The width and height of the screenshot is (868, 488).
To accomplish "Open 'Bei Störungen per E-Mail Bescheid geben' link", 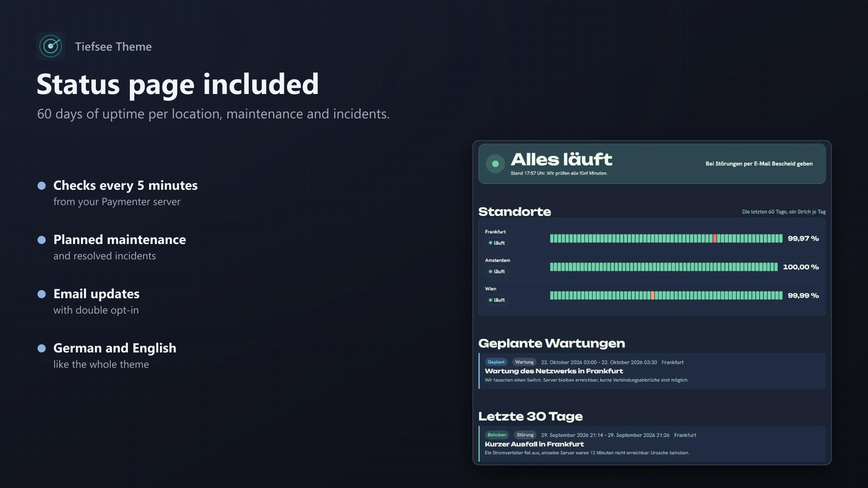I will tap(759, 164).
